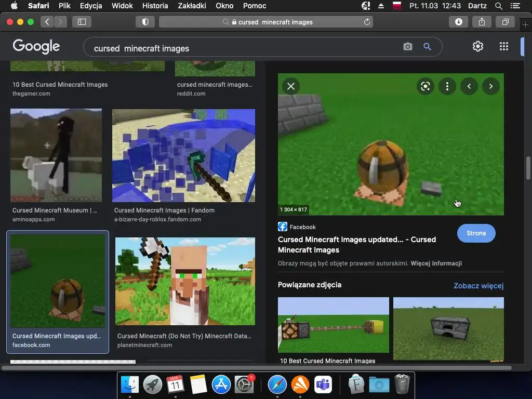
Task: Open Google quick settings gear
Action: (x=478, y=46)
